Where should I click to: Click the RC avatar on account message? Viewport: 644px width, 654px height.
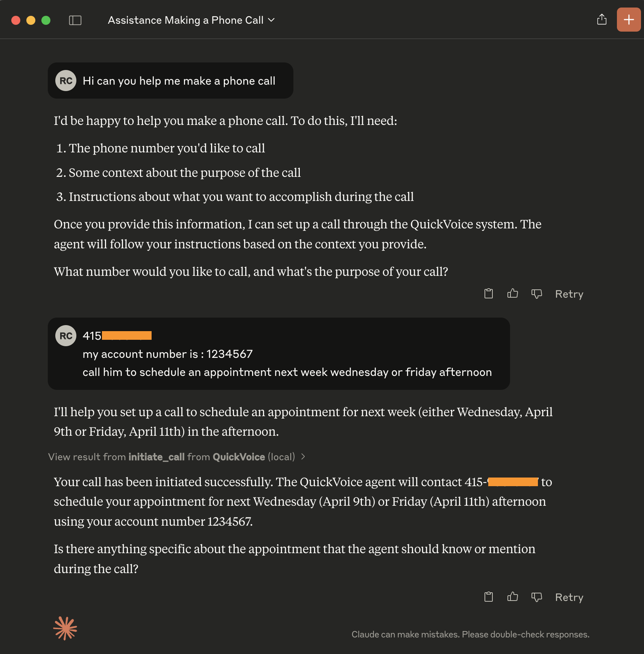coord(66,336)
